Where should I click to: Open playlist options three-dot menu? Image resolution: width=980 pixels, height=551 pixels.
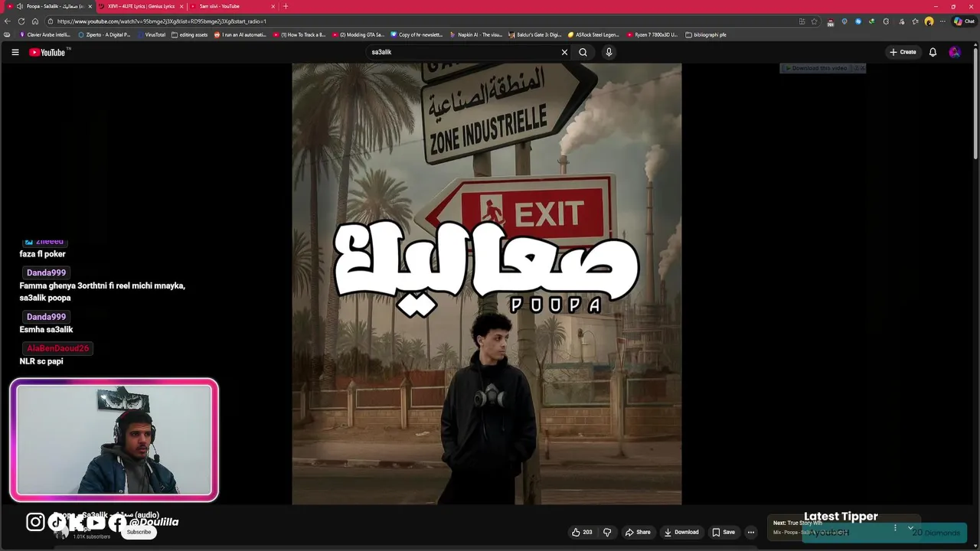click(x=895, y=527)
